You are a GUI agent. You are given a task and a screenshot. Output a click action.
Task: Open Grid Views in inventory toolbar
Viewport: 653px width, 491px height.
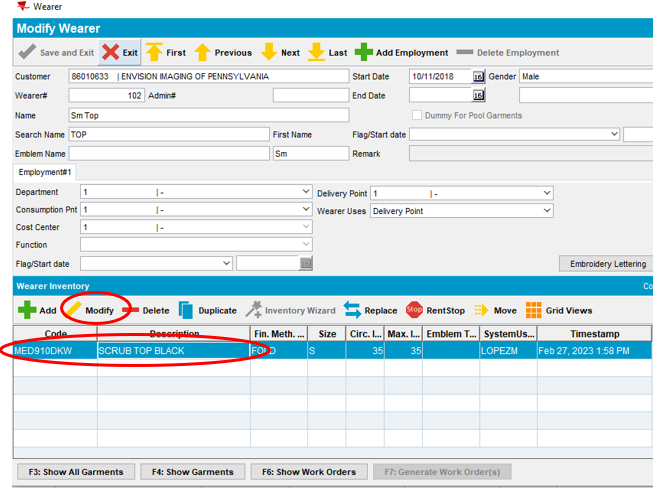[534, 310]
